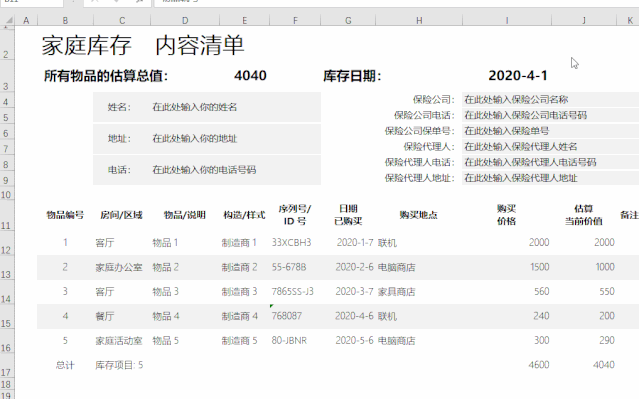Click the 电话 number placeholder field
The image size is (639, 399).
(x=204, y=170)
